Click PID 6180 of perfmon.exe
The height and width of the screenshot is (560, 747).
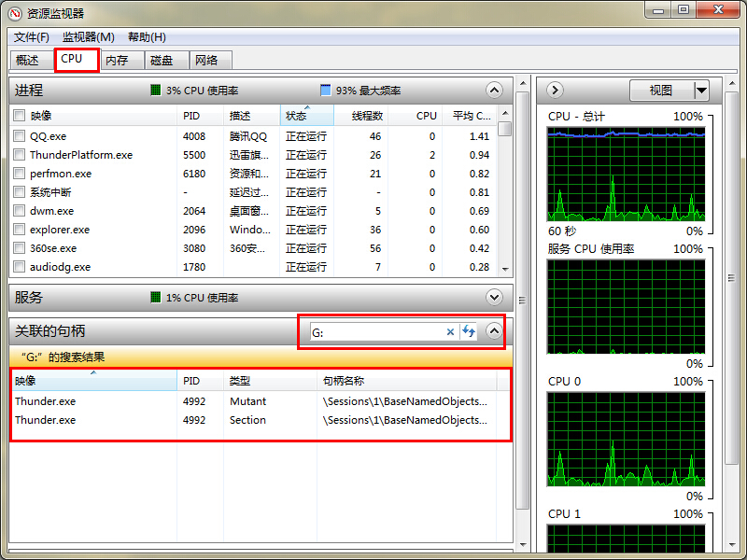tap(194, 174)
